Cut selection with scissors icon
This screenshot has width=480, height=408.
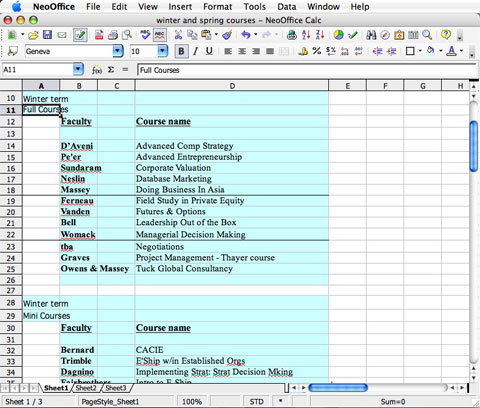click(x=178, y=35)
